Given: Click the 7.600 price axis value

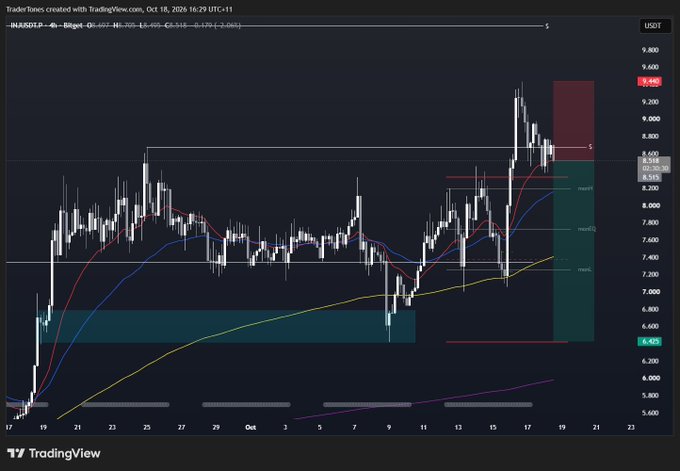Looking at the screenshot, I should coord(650,240).
